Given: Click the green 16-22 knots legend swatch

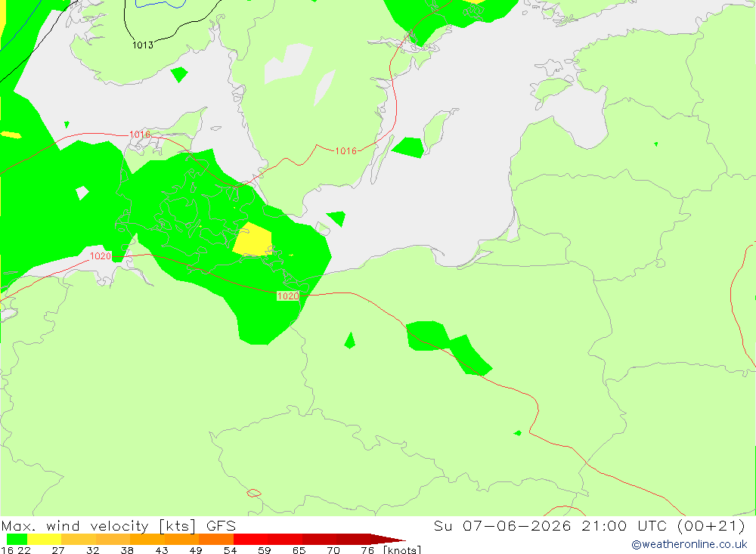Looking at the screenshot, I should point(17,539).
